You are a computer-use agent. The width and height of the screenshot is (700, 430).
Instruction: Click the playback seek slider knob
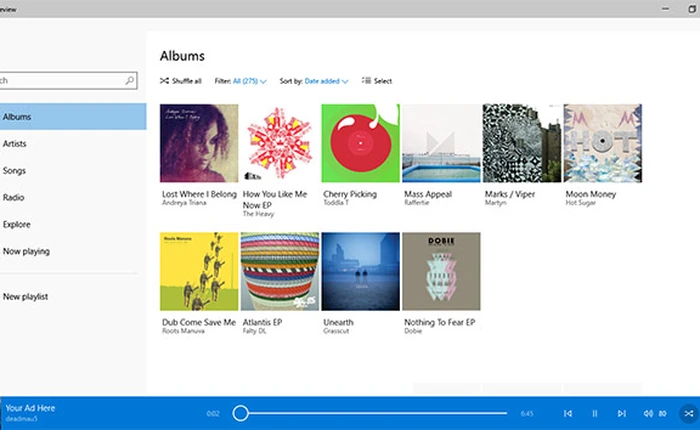[x=241, y=413]
